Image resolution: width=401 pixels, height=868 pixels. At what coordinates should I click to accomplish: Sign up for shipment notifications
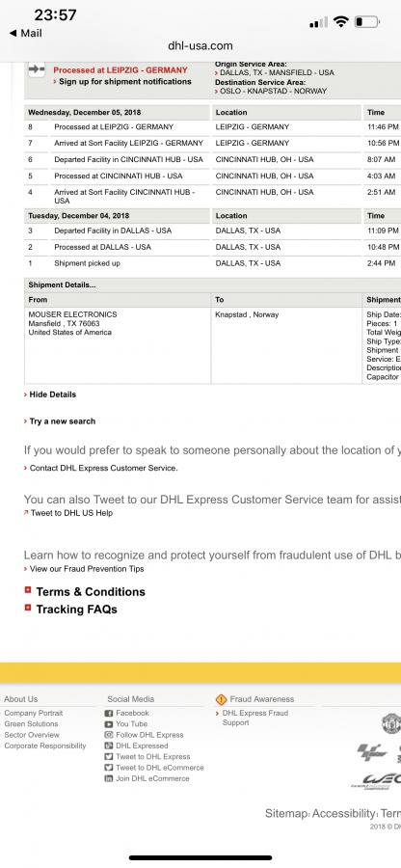pyautogui.click(x=125, y=81)
